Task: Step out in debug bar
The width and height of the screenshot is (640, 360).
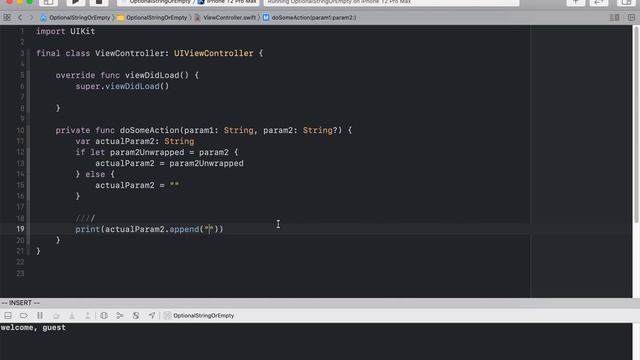Action: (87, 316)
